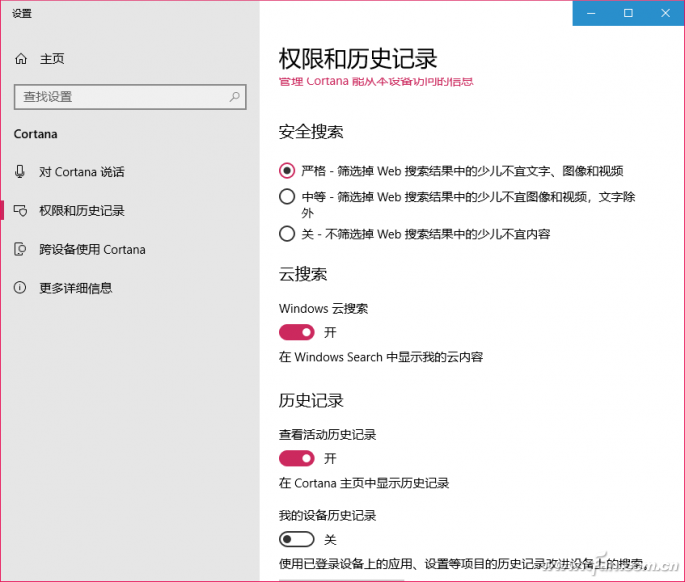Close the 设置 window
This screenshot has height=582, width=685.
(x=665, y=13)
